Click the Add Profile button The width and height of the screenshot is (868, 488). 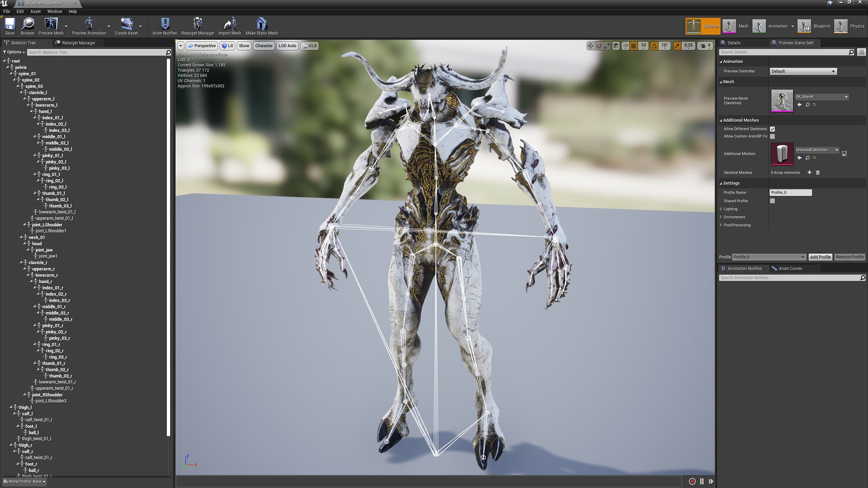coord(820,257)
